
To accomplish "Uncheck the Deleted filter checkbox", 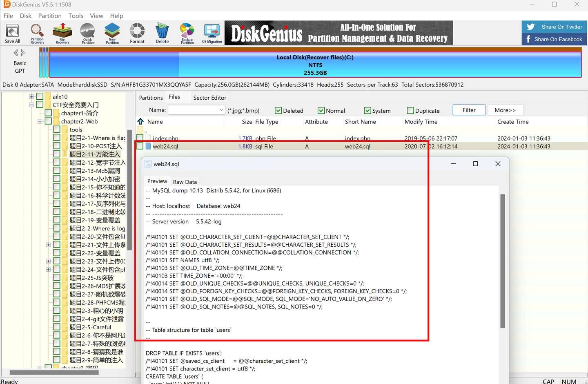I will click(278, 111).
